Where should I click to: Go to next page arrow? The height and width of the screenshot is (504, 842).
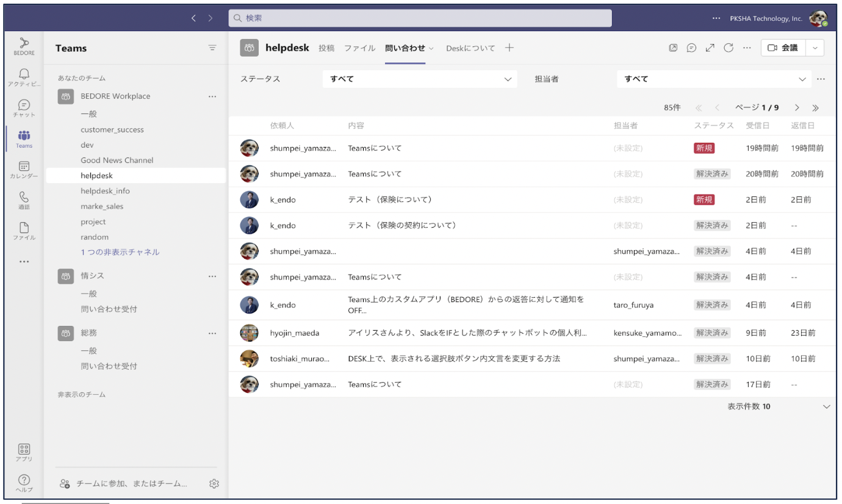point(797,108)
